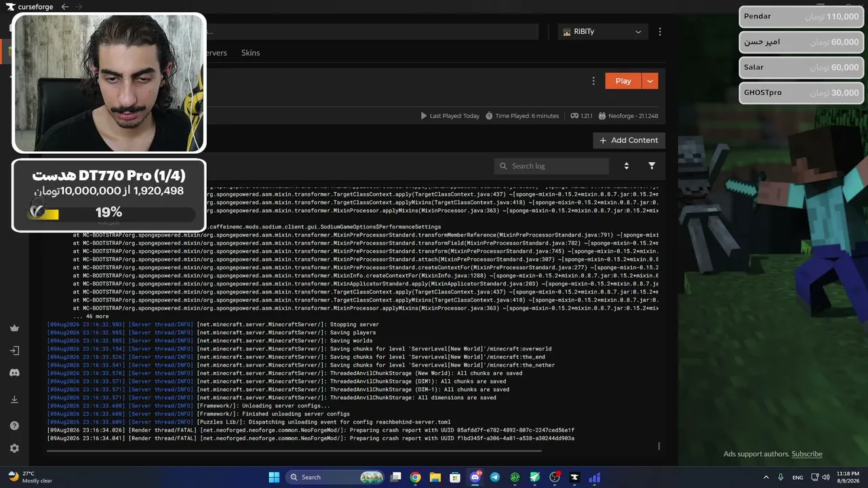Screen dimensions: 868x488
Task: Open Windows Start menu
Action: pyautogui.click(x=274, y=477)
